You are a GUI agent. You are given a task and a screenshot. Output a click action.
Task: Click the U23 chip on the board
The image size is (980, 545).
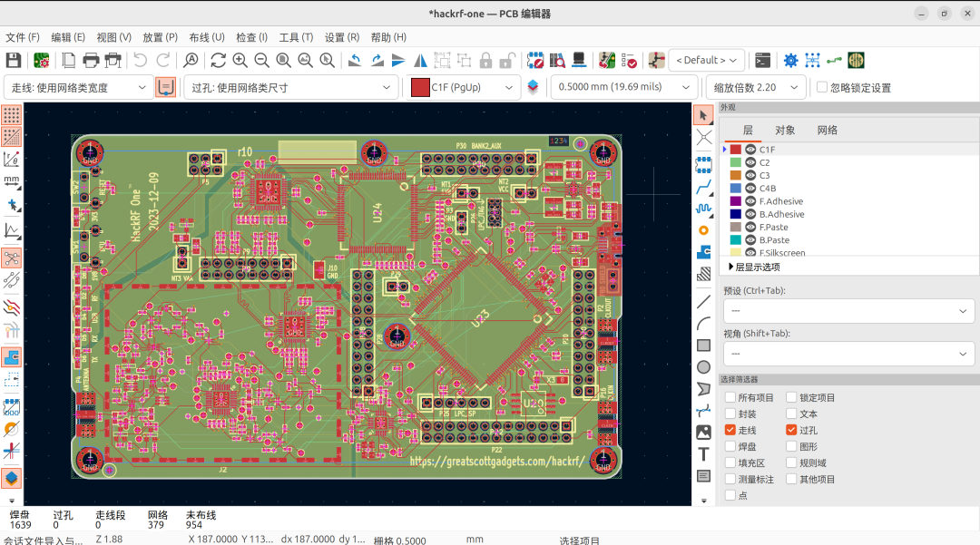click(481, 319)
